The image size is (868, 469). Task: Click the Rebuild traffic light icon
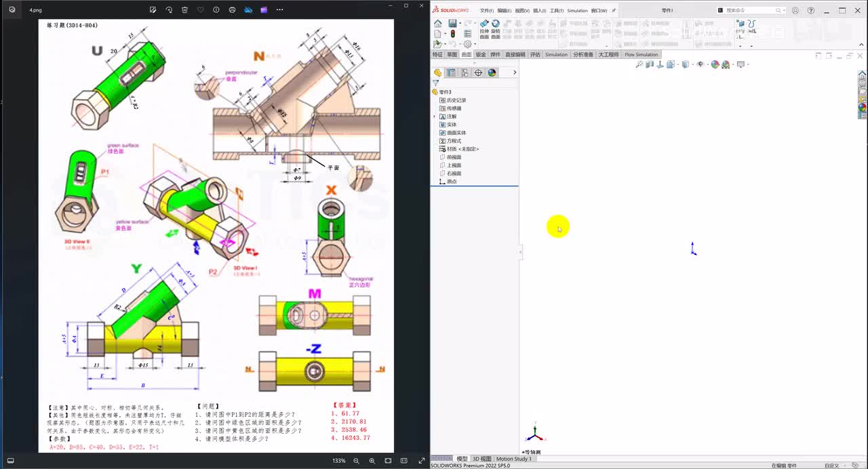(452, 34)
